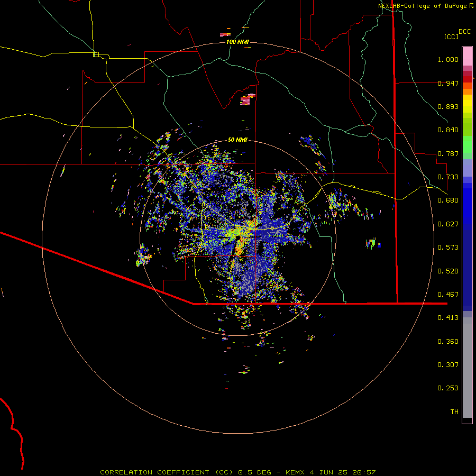
Task: Click the pink top segment of the color bar
Action: pyautogui.click(x=467, y=57)
